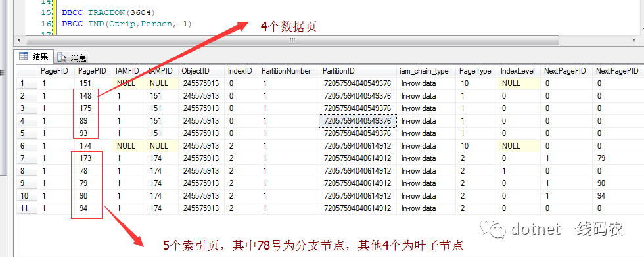Click PartitionID 72057594040614912 in row 11

point(357,208)
